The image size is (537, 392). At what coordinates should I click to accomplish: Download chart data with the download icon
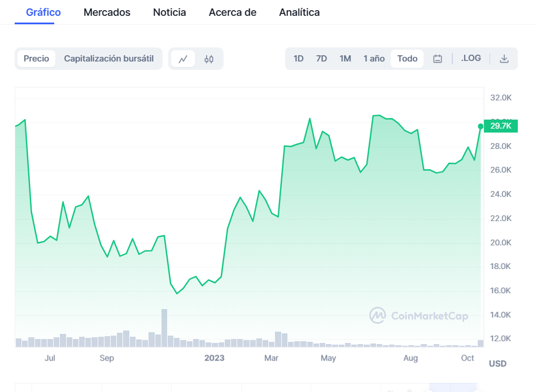[x=504, y=59]
